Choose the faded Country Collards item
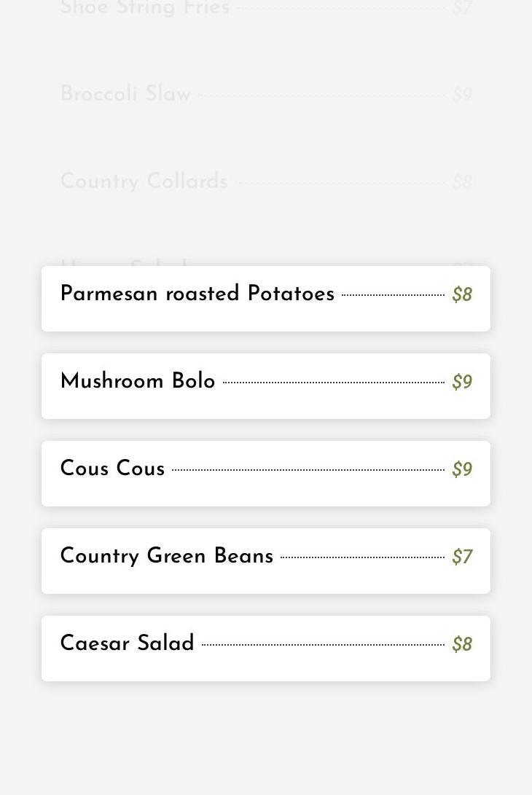Screen dimensions: 532x795 [x=144, y=181]
